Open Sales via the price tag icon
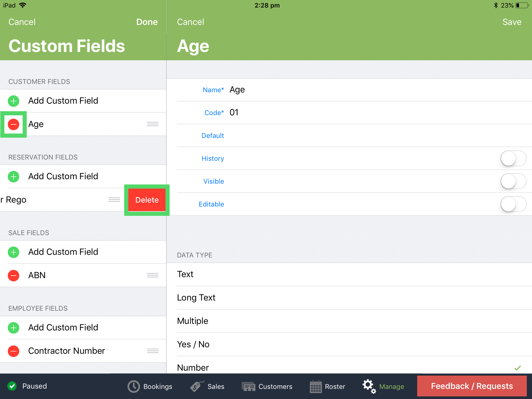 point(197,386)
